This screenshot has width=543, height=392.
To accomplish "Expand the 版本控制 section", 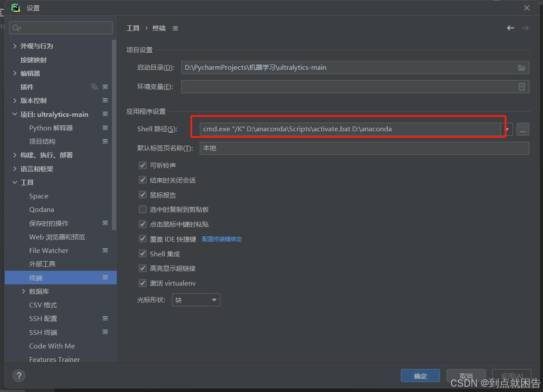I will 15,100.
